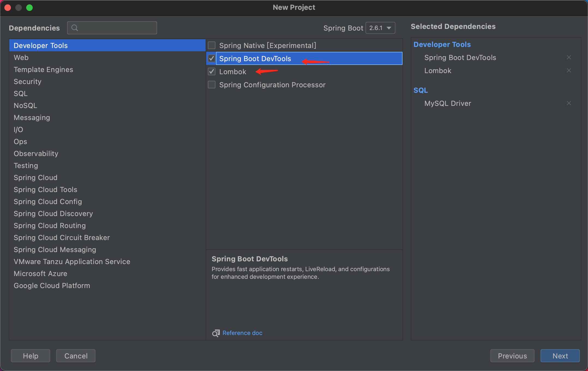
Task: Remove MySQL Driver from selected dependencies
Action: coord(569,103)
